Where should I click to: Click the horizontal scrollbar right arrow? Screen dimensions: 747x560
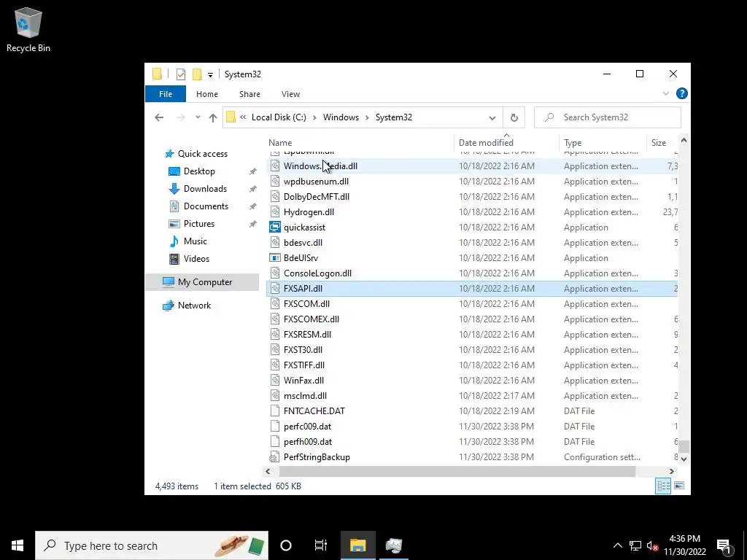tap(671, 472)
